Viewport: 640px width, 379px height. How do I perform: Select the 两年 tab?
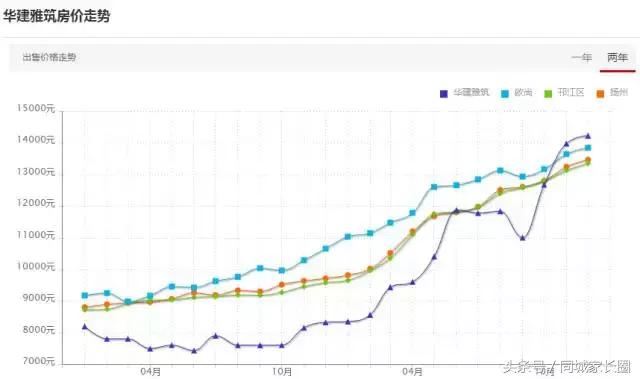click(x=617, y=58)
